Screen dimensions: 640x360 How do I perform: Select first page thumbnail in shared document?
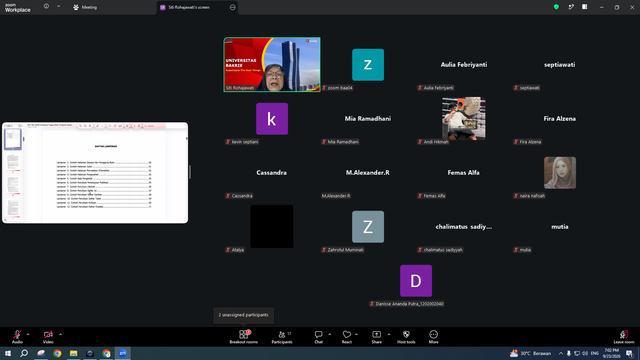tap(13, 139)
